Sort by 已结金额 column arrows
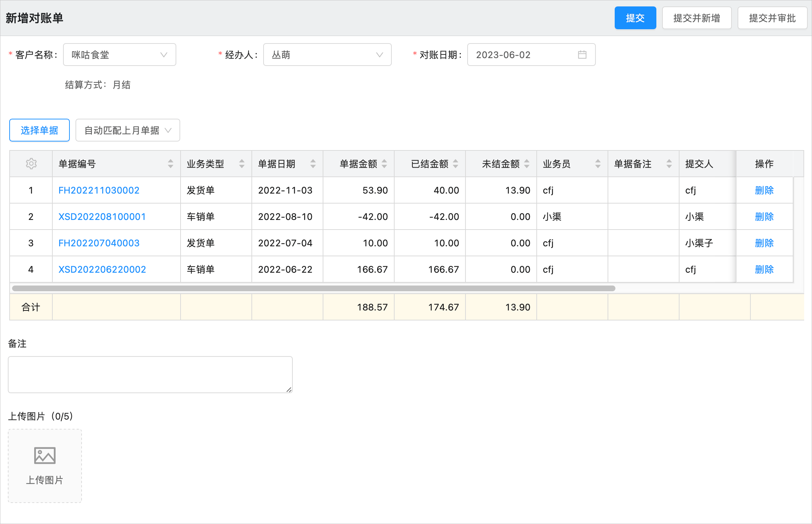Viewport: 812px width, 524px height. pos(456,164)
